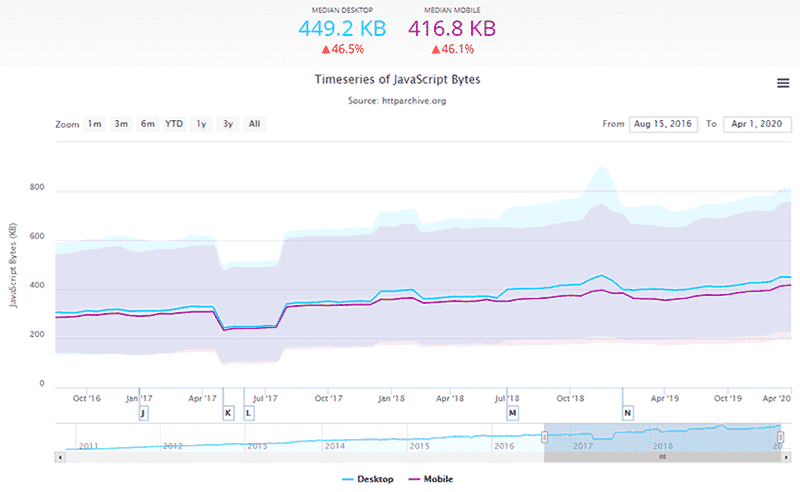
Task: Click the M annotation flag
Action: click(x=512, y=412)
